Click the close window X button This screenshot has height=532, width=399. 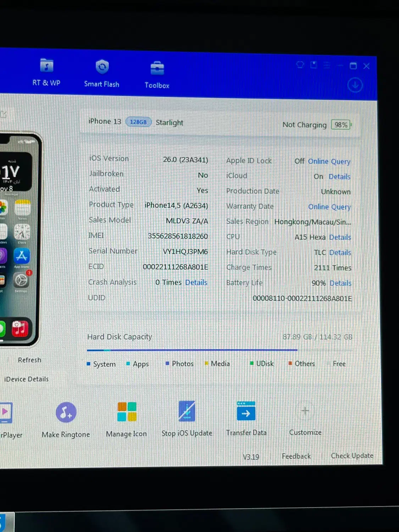click(x=366, y=66)
